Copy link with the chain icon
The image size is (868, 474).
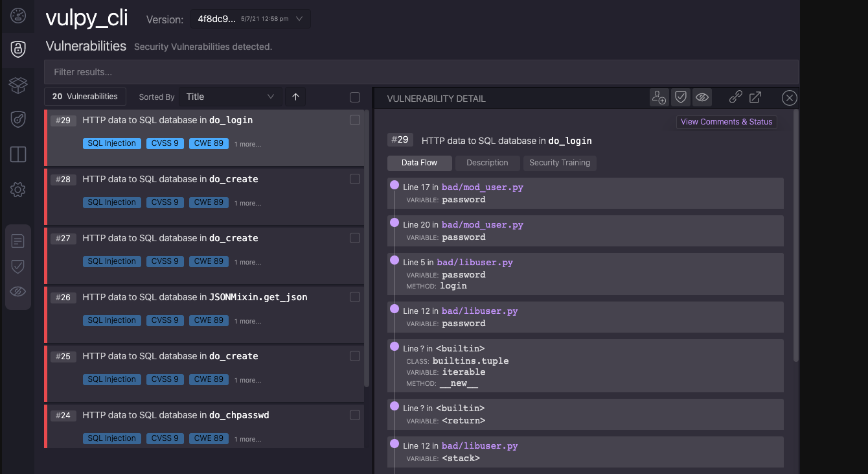click(735, 97)
